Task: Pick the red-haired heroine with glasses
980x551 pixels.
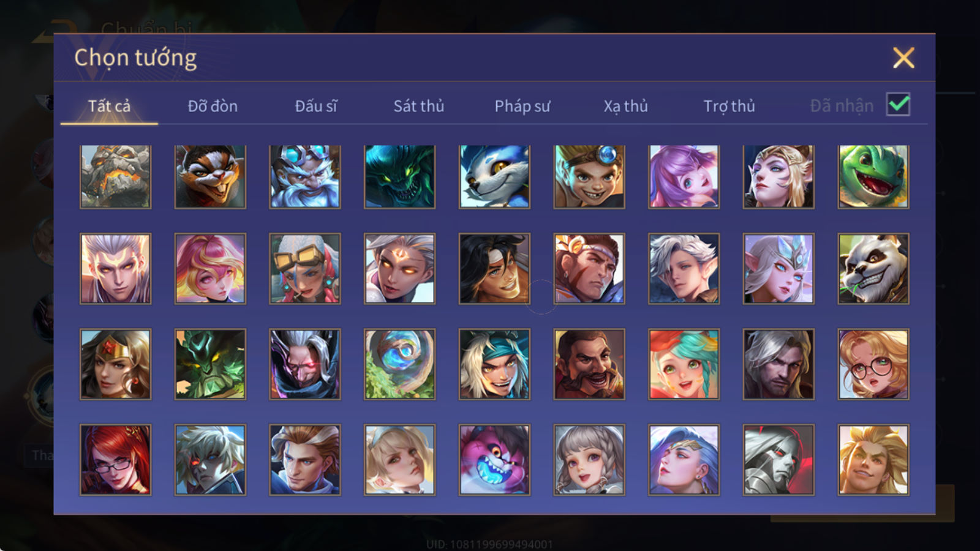Action: coord(115,460)
